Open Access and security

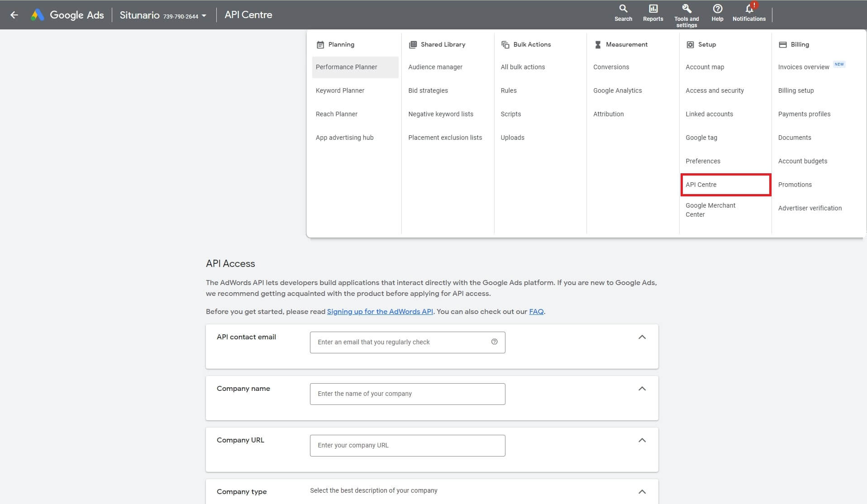point(715,90)
